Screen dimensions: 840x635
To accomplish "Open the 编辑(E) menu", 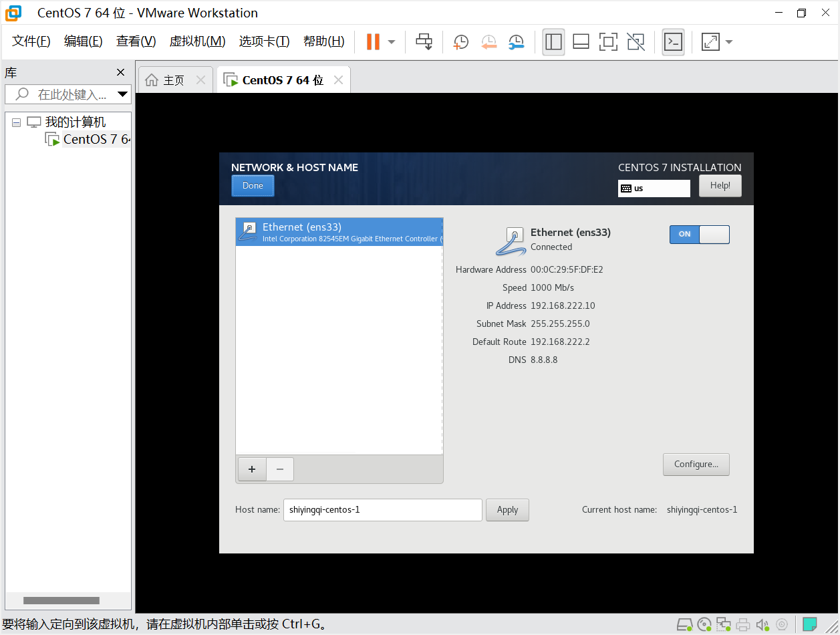I will [x=83, y=41].
